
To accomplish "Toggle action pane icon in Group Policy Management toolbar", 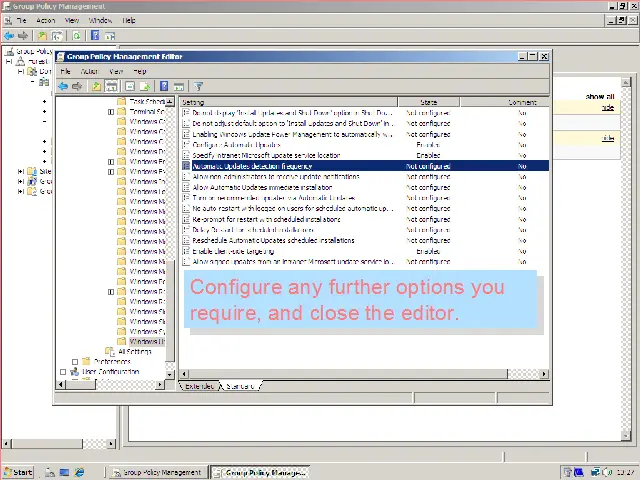I will pyautogui.click(x=110, y=36).
